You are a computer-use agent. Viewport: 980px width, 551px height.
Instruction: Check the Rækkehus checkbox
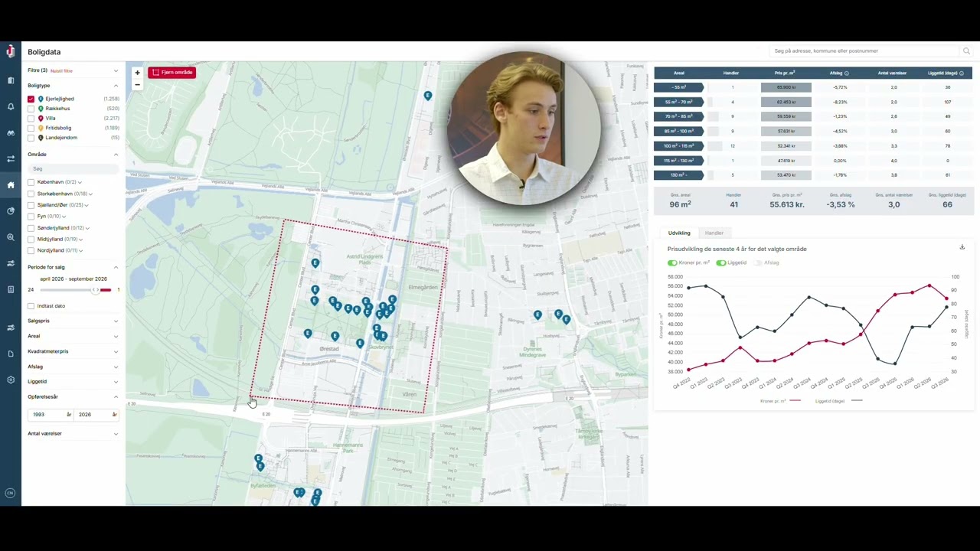tap(31, 109)
